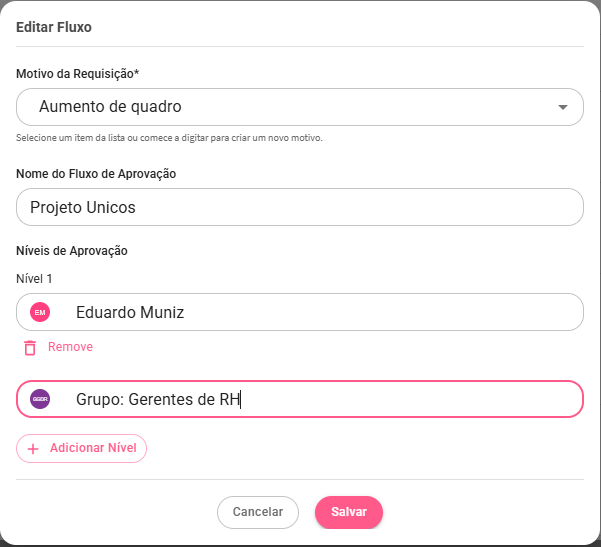The image size is (601, 547).
Task: Click the pink Remove link
Action: (x=70, y=347)
